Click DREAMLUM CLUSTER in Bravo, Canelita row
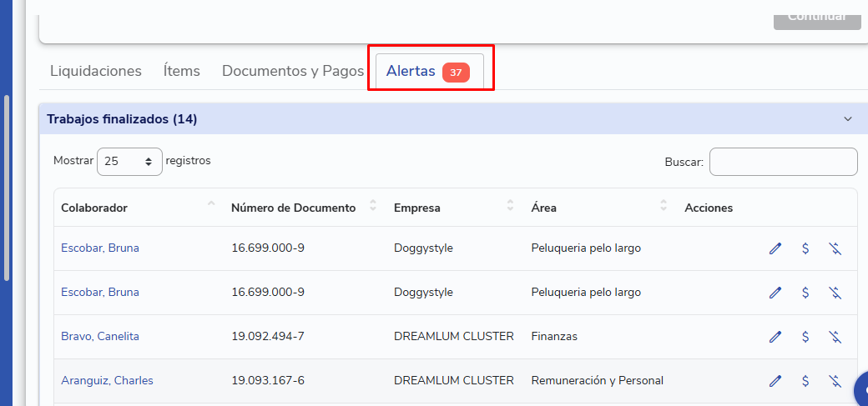 point(454,336)
